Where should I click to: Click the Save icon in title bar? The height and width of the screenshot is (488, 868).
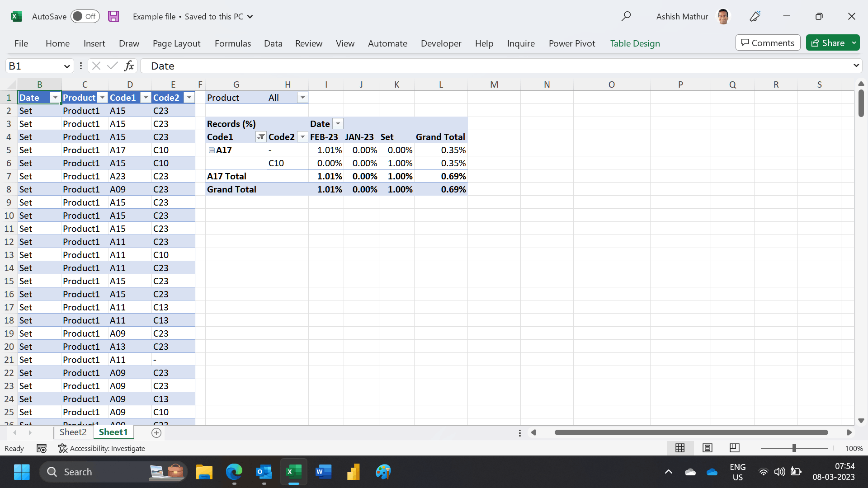tap(113, 16)
